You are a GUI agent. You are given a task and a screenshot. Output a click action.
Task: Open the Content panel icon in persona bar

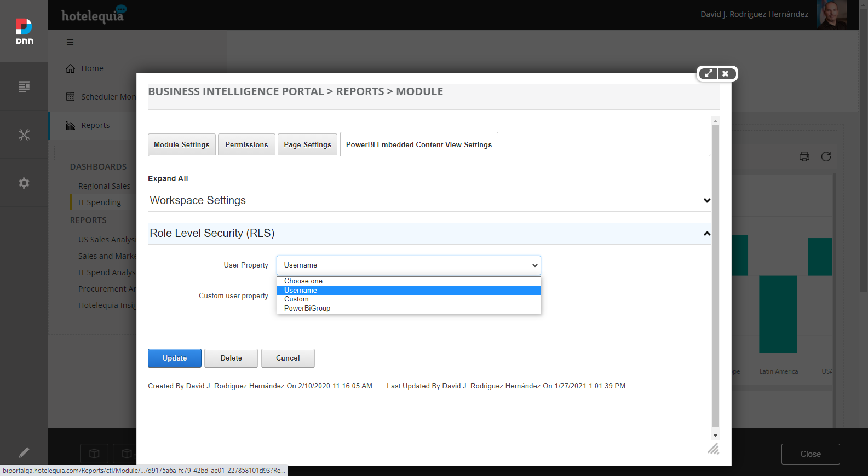click(24, 86)
